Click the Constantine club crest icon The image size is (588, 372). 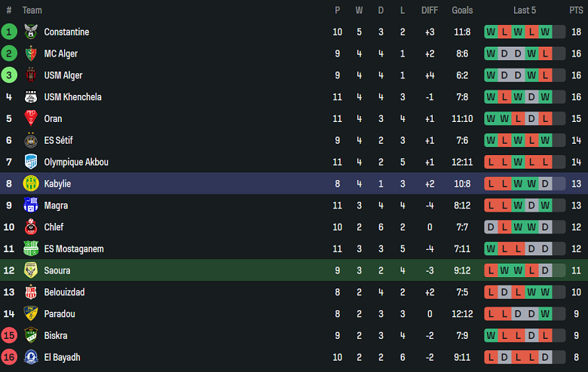31,32
